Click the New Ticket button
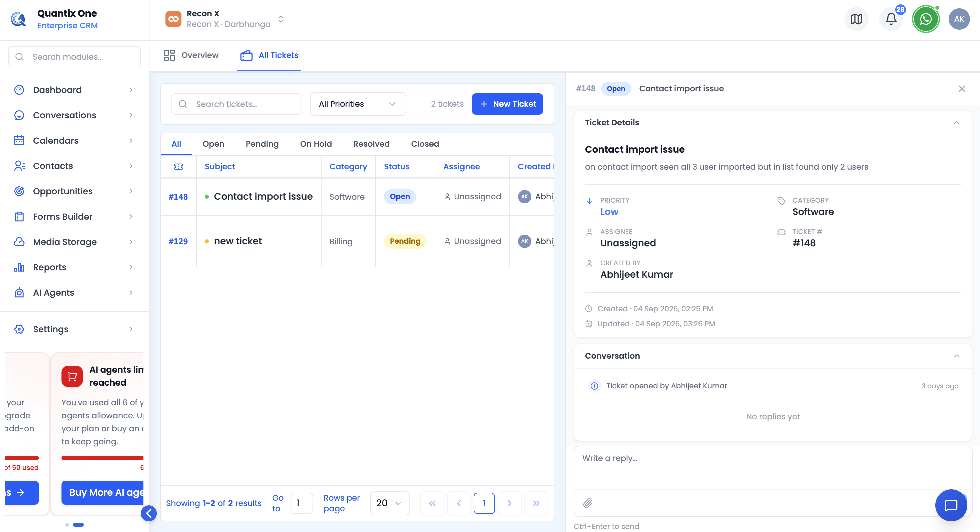980x532 pixels. pos(507,104)
